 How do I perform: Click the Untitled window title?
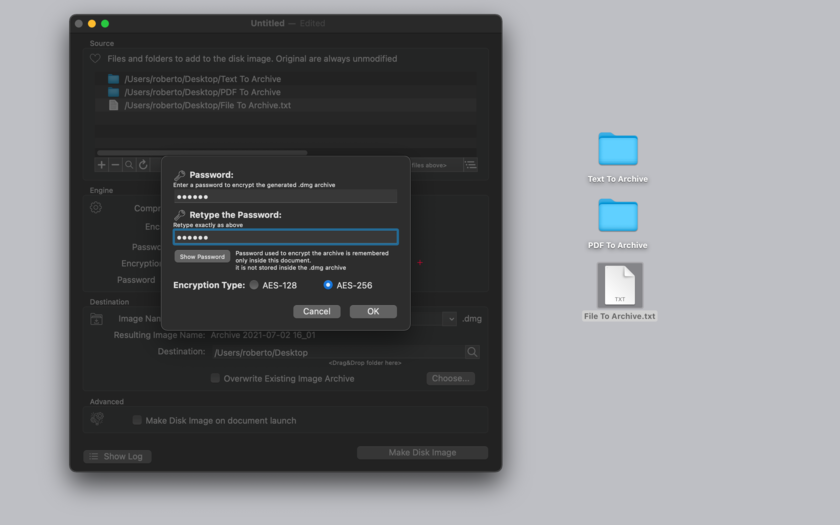point(267,23)
